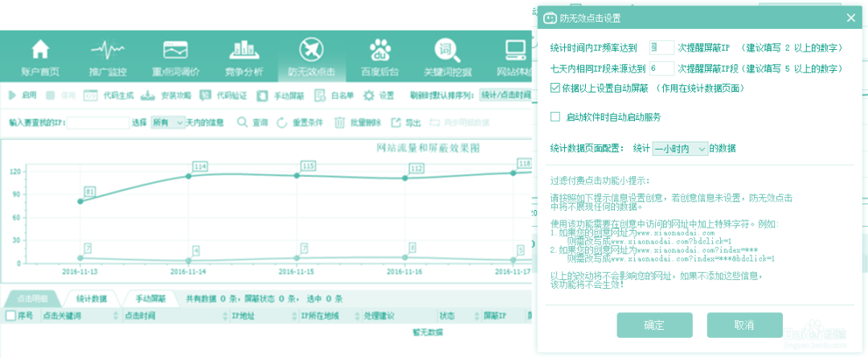The image size is (868, 358).
Task: Click the 启用 play icon
Action: pyautogui.click(x=12, y=95)
